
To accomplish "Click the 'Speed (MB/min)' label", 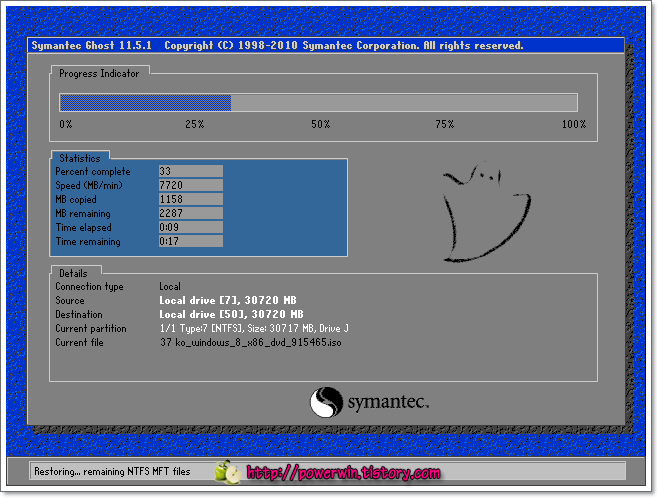I will pyautogui.click(x=89, y=185).
